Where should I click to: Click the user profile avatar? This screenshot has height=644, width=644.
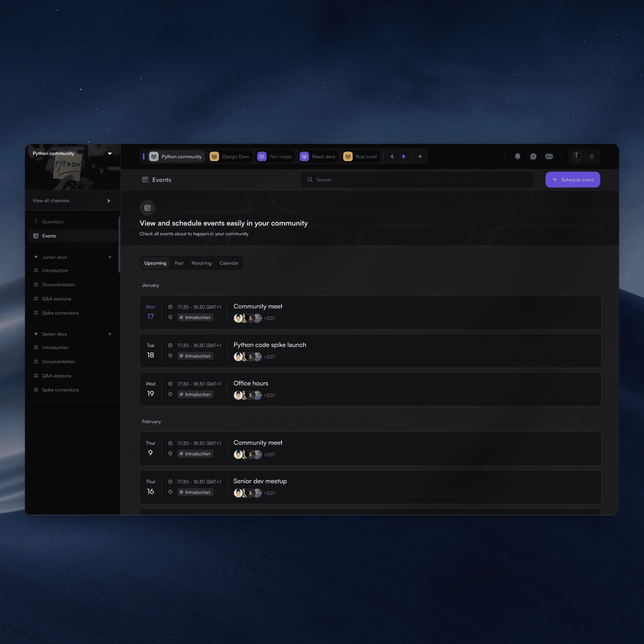[x=577, y=156]
